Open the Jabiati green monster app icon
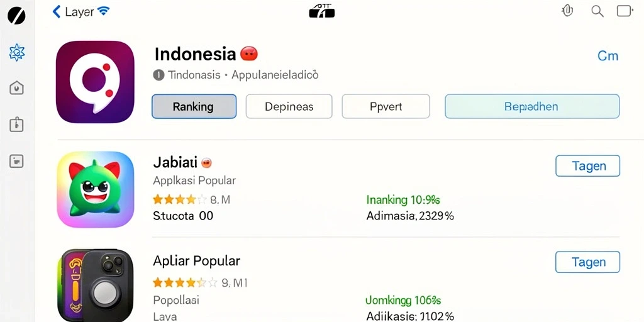644x322 pixels. (96, 189)
